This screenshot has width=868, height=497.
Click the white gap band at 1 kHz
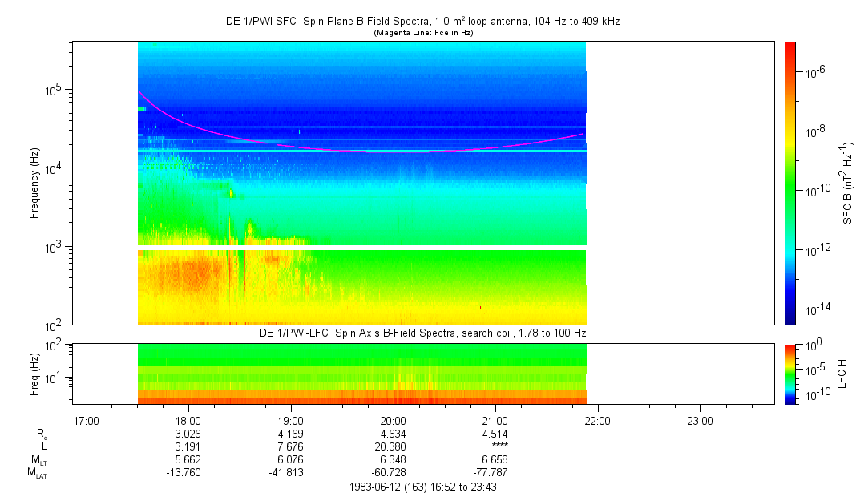coord(362,248)
